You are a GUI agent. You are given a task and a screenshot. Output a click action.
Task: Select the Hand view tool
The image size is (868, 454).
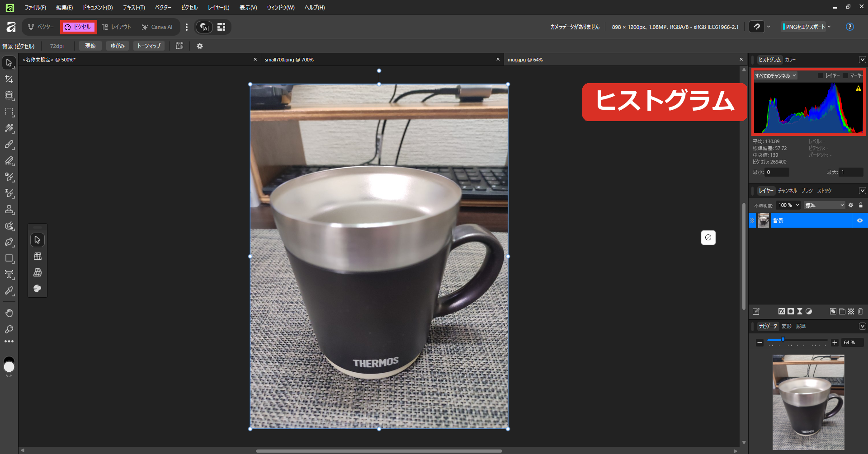(9, 313)
